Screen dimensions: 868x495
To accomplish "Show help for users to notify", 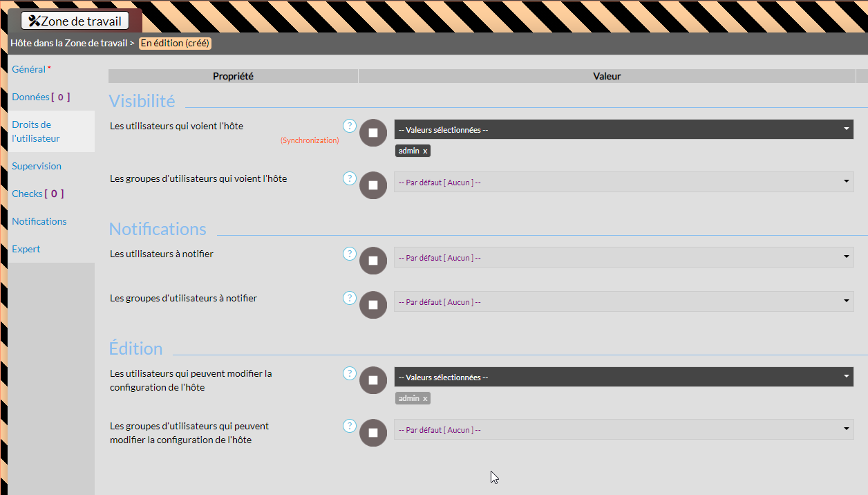I will click(x=350, y=254).
